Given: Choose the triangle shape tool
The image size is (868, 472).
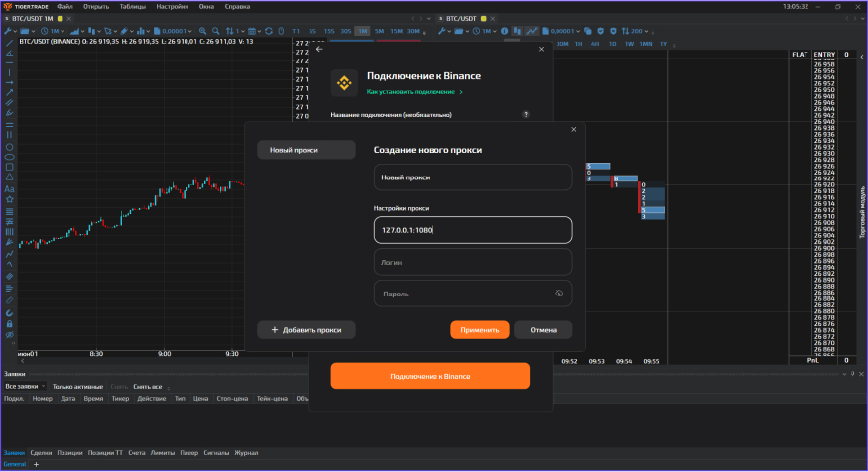Looking at the screenshot, I should 9,177.
